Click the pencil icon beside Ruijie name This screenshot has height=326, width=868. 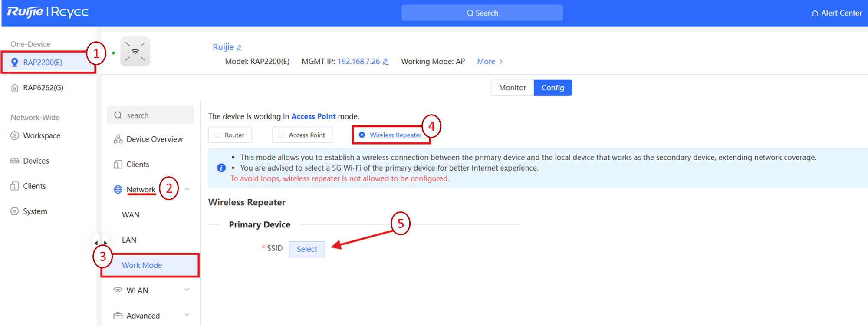point(239,48)
